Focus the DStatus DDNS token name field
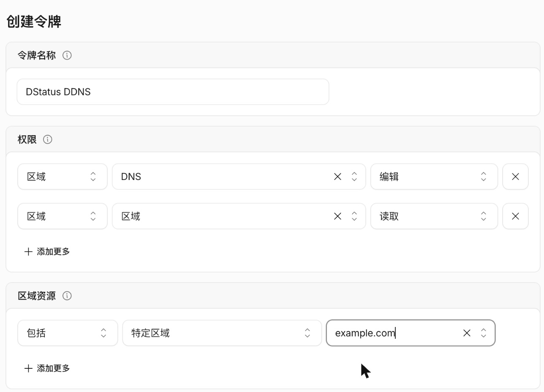Viewport: 544px width, 392px height. (x=173, y=92)
